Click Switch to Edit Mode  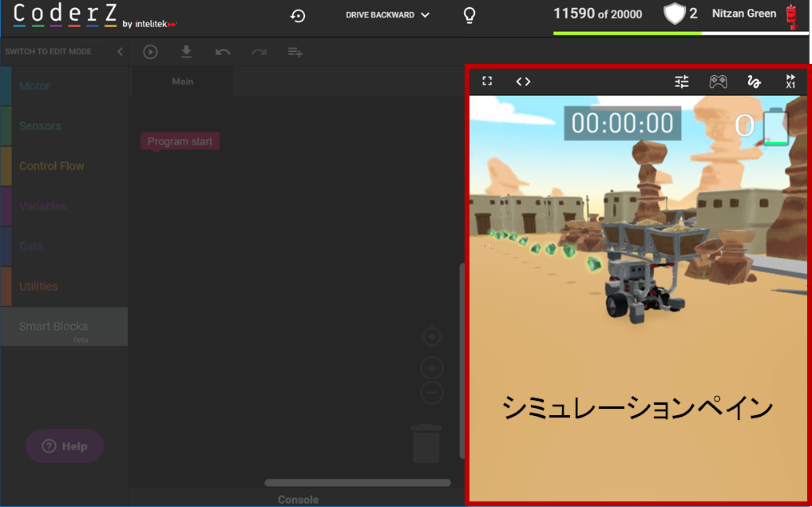(48, 52)
